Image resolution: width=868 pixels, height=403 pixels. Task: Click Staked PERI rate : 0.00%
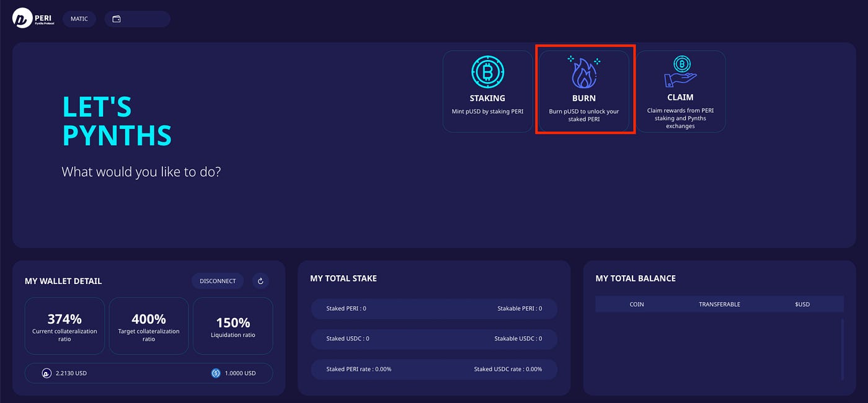point(359,369)
